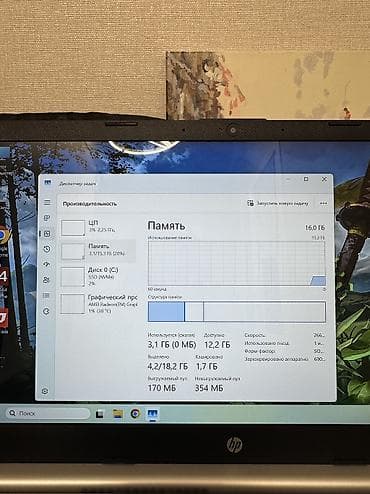Open Chrome from the taskbar
Image resolution: width=370 pixels, height=494 pixels.
point(135,414)
